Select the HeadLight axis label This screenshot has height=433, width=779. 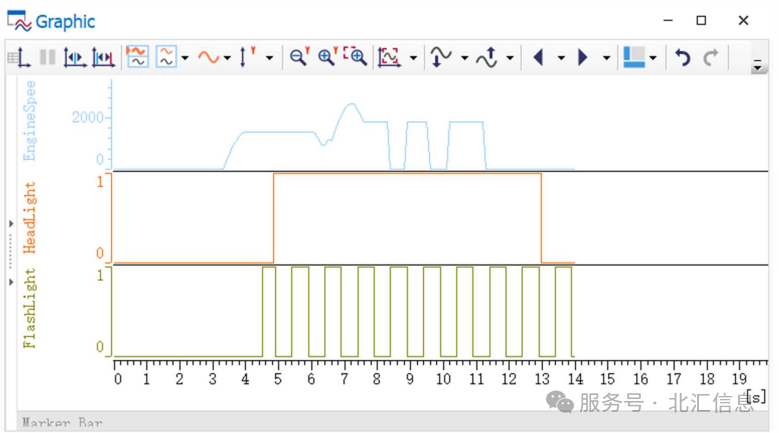pos(30,217)
